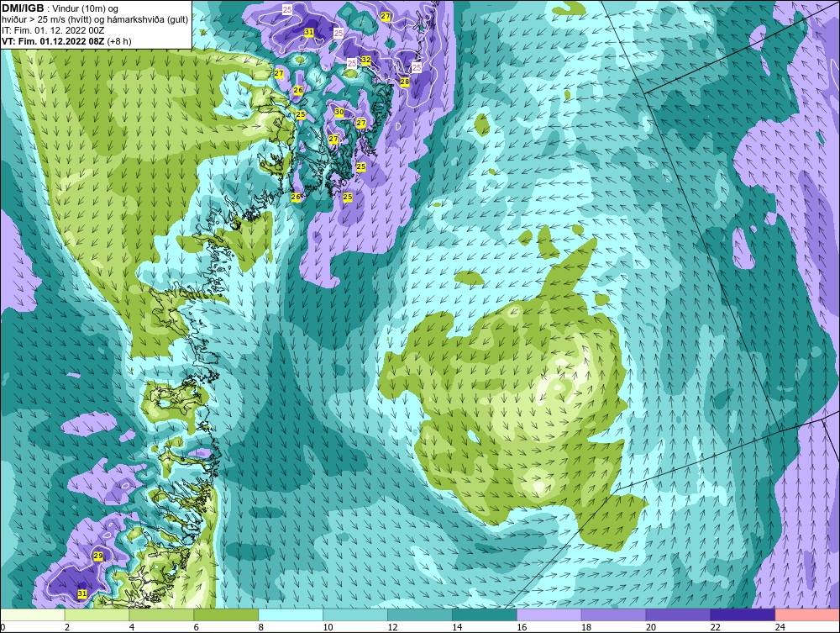Click the legend scale value "22"

(715, 627)
